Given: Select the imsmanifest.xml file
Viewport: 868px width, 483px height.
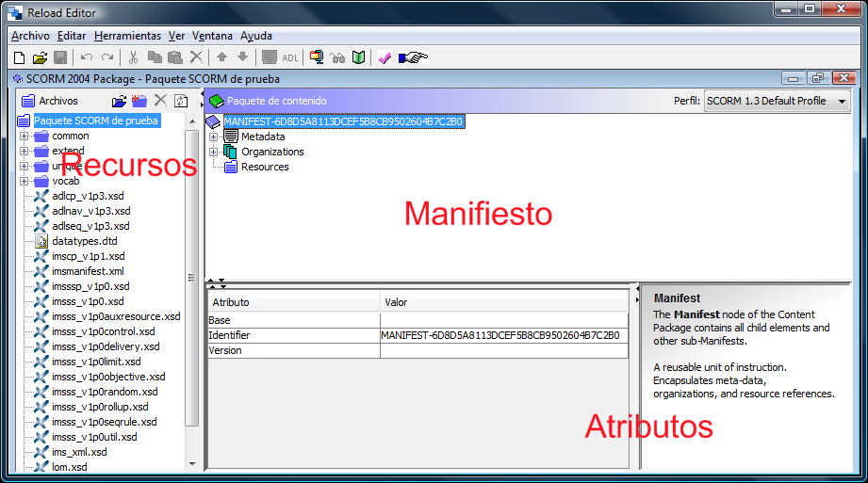Looking at the screenshot, I should tap(88, 271).
